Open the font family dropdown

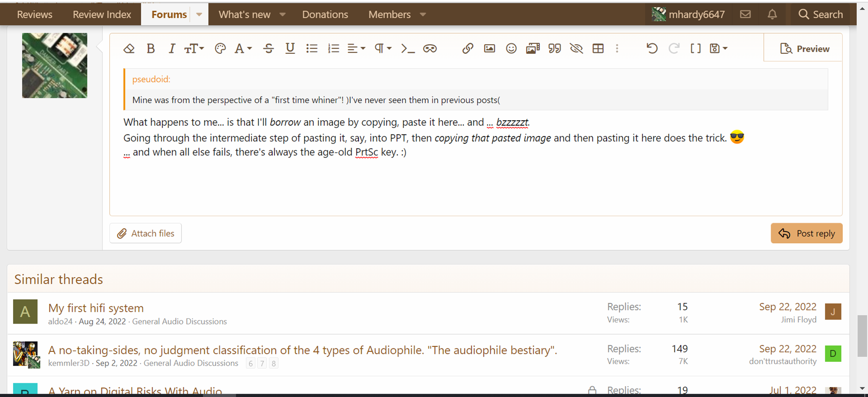click(243, 49)
